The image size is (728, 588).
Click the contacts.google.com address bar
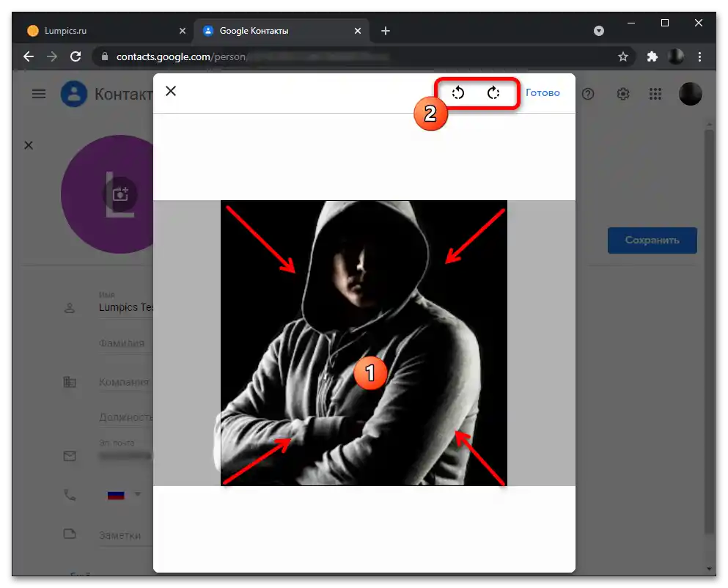pyautogui.click(x=362, y=56)
